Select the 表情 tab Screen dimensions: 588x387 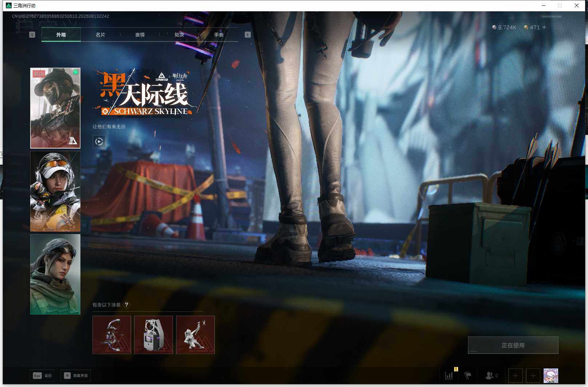point(140,35)
